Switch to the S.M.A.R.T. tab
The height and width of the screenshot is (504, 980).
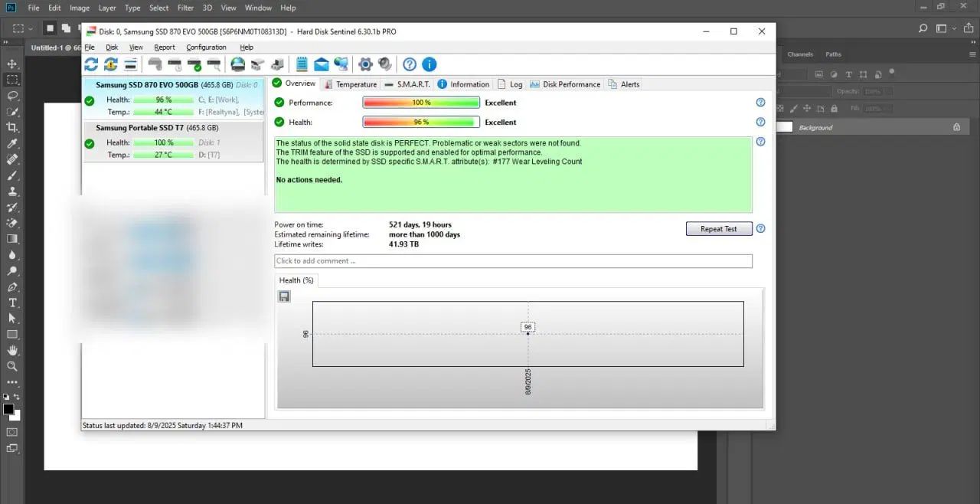pos(407,84)
